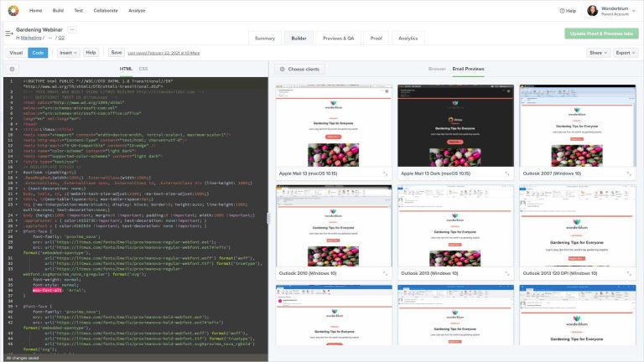Open the Insert dropdown

coord(68,53)
